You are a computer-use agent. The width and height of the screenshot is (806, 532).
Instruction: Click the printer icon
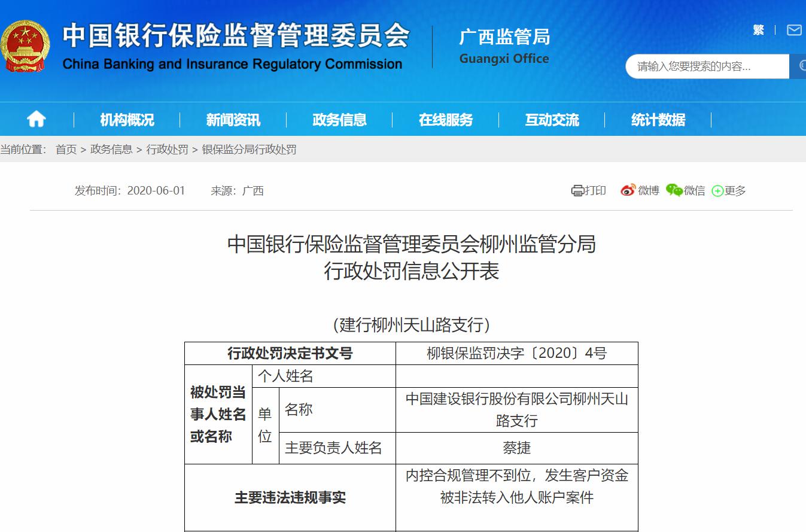577,191
